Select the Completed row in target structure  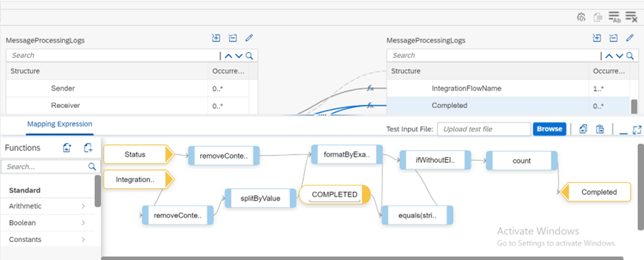pos(508,105)
